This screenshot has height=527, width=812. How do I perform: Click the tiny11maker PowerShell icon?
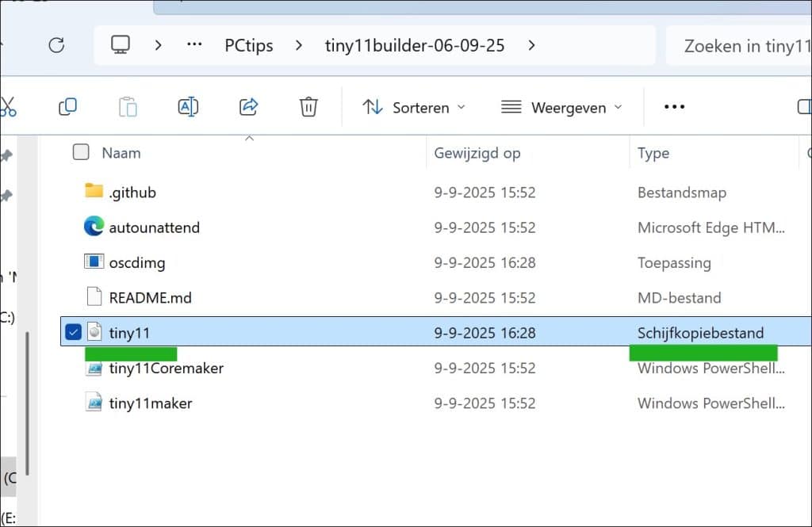94,403
